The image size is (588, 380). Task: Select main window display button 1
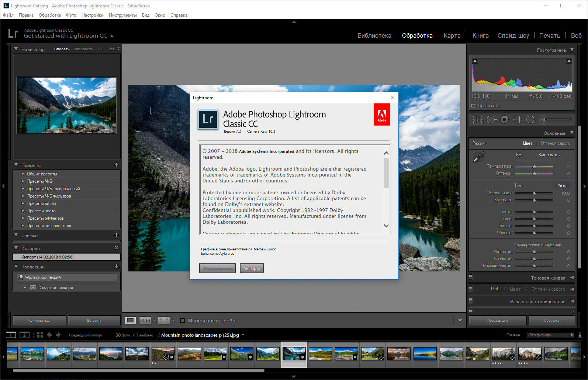[x=11, y=335]
